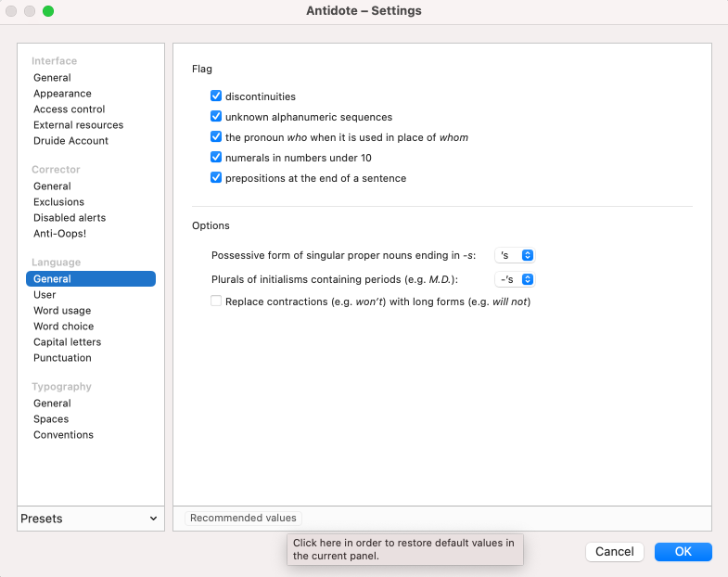Open Capital letters language settings
Screen dimensions: 728x577
coord(67,342)
